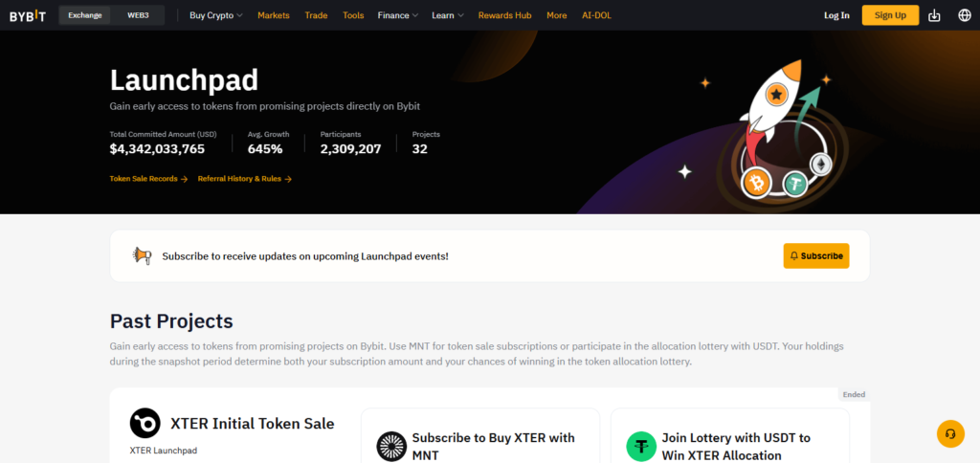
Task: Expand the Finance dropdown menu
Action: point(398,15)
